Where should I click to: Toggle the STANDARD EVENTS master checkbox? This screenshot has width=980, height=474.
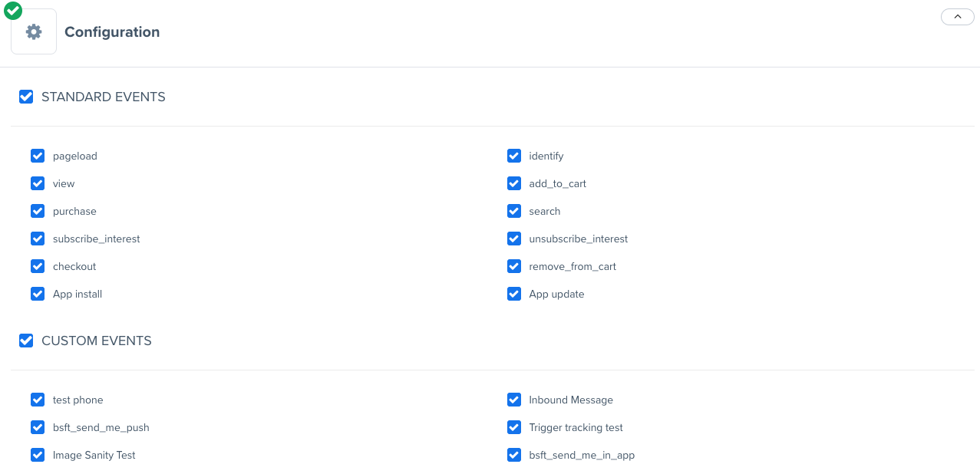26,97
